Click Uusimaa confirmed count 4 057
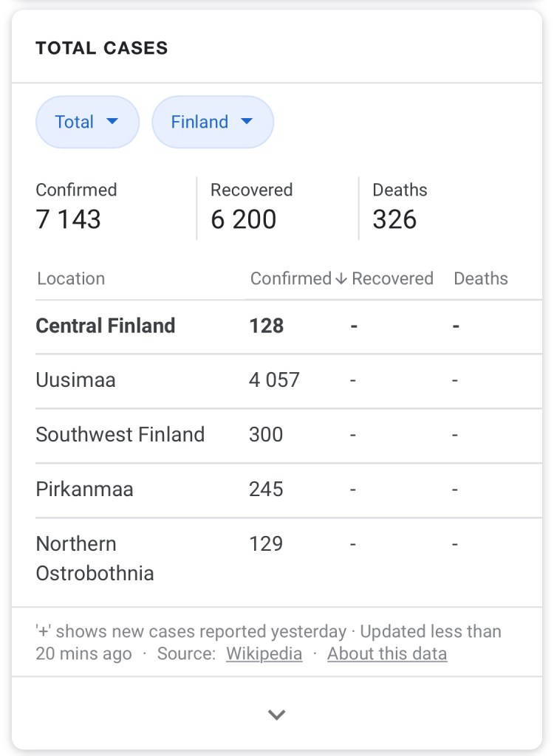This screenshot has width=554, height=756. (274, 380)
